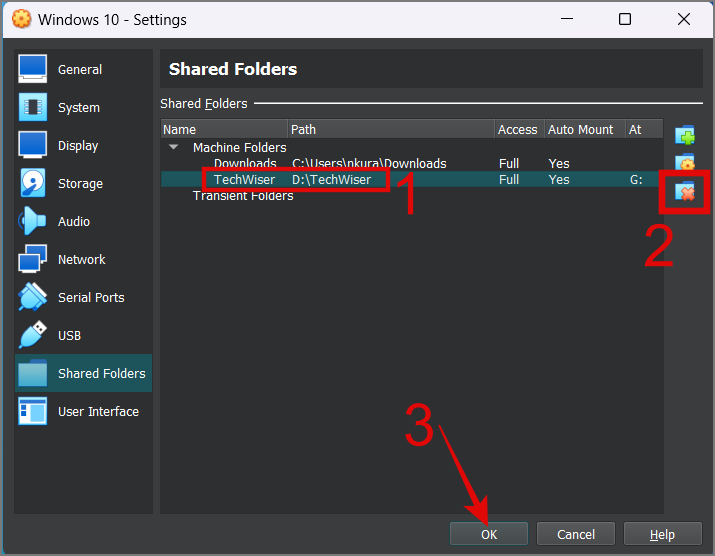The width and height of the screenshot is (715, 556).
Task: Choose the Serial Ports label
Action: point(91,297)
